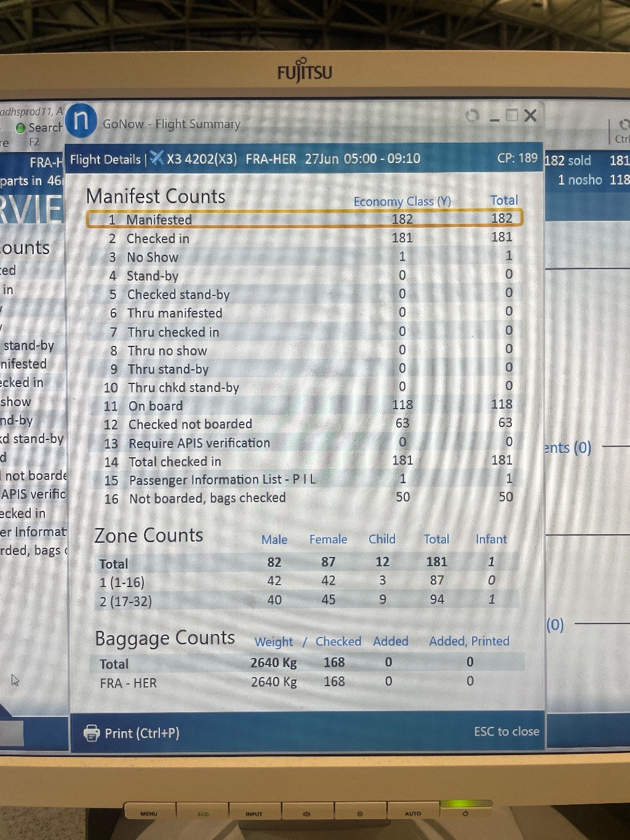Click the refresh icon in title bar
The width and height of the screenshot is (630, 840).
(x=472, y=116)
